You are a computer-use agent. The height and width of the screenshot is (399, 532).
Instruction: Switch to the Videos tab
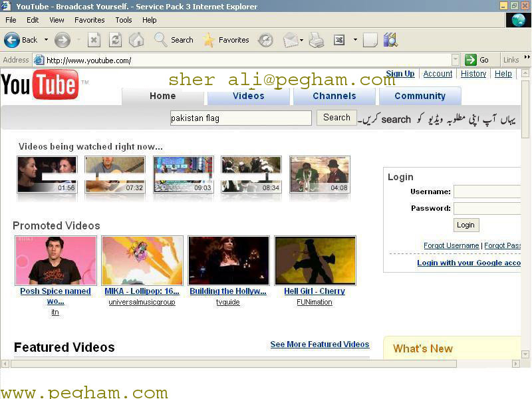click(x=249, y=96)
